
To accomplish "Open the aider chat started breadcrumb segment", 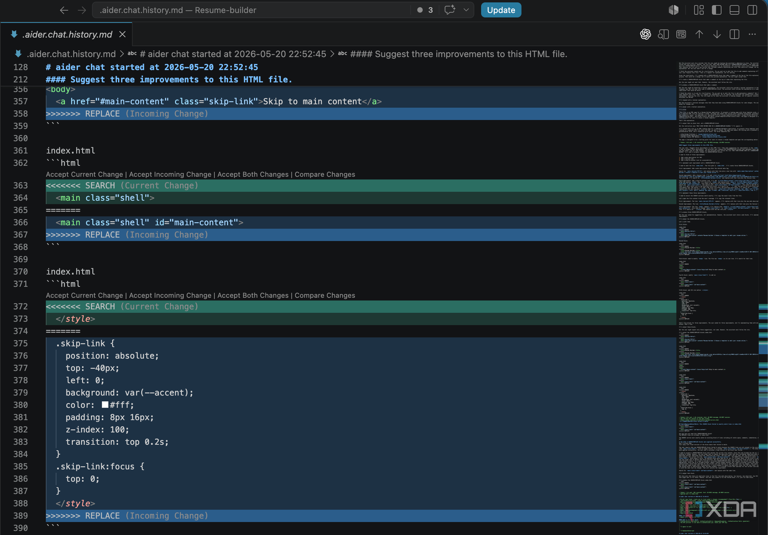I will coord(233,54).
